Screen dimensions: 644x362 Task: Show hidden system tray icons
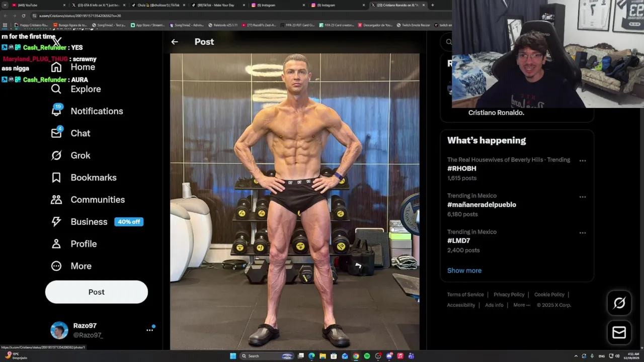pyautogui.click(x=576, y=356)
